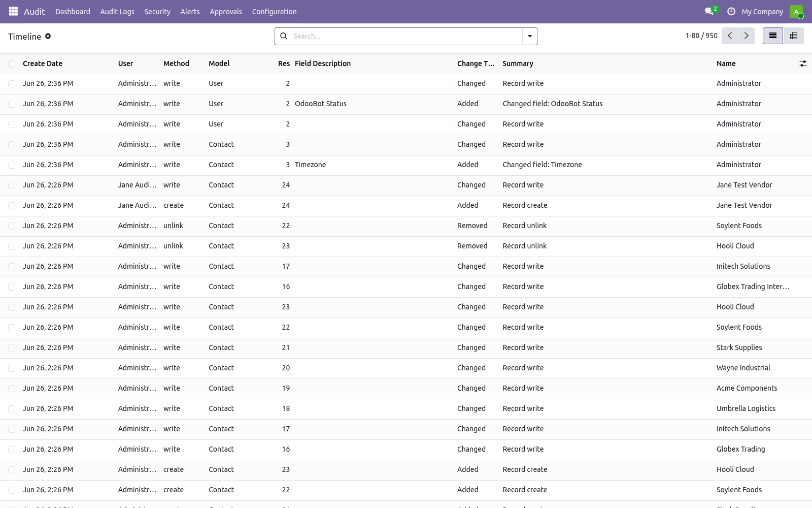Open the Approvals menu
Viewport: 812px width, 508px height.
click(226, 11)
